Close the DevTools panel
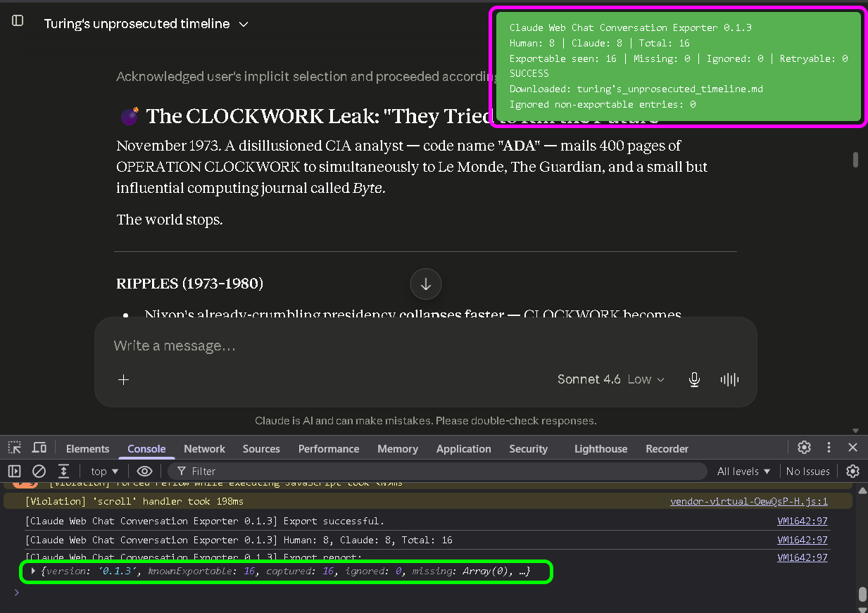 coord(853,448)
